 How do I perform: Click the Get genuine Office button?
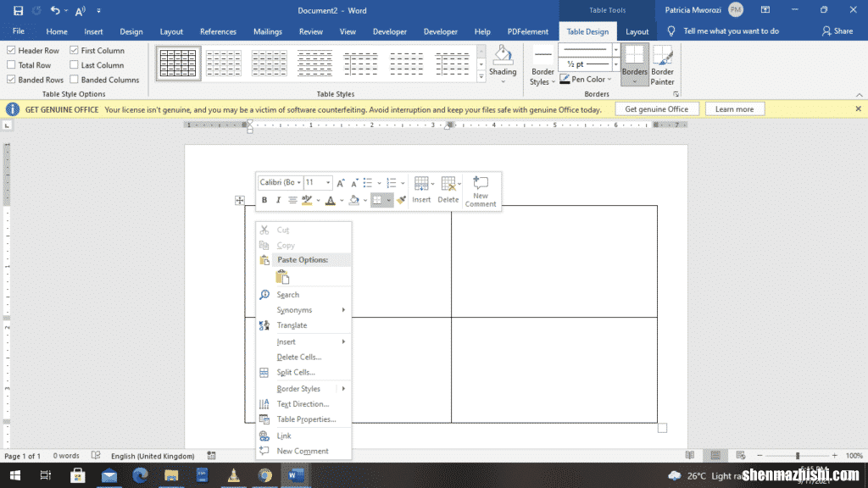tap(657, 109)
